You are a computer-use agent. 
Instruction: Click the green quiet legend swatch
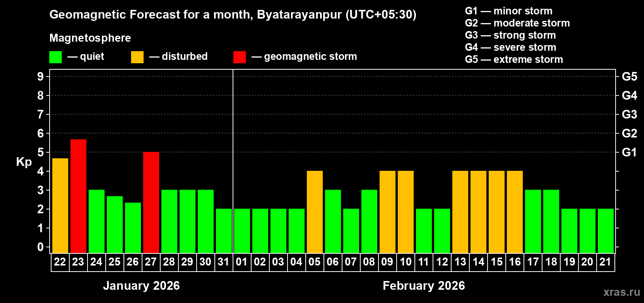pyautogui.click(x=56, y=57)
